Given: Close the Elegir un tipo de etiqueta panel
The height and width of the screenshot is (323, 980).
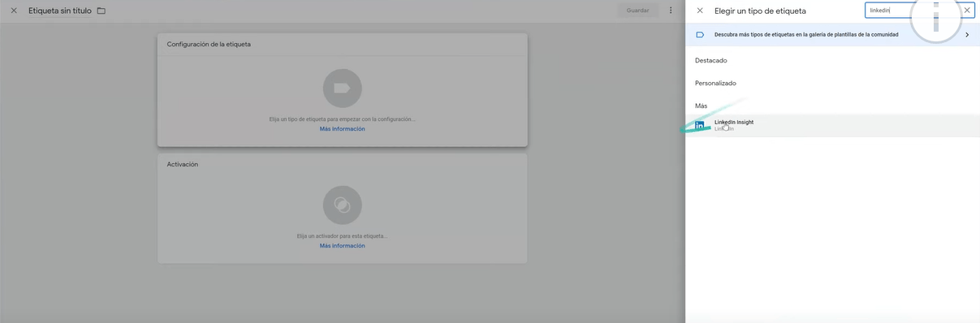Looking at the screenshot, I should (700, 11).
